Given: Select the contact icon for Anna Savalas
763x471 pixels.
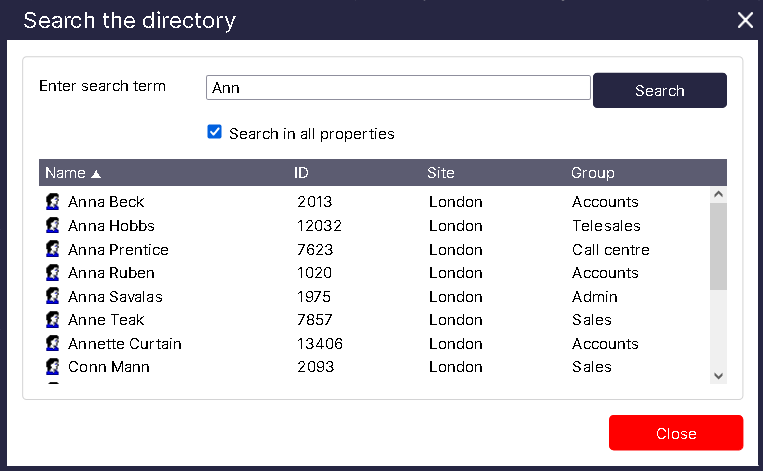Looking at the screenshot, I should (x=53, y=297).
